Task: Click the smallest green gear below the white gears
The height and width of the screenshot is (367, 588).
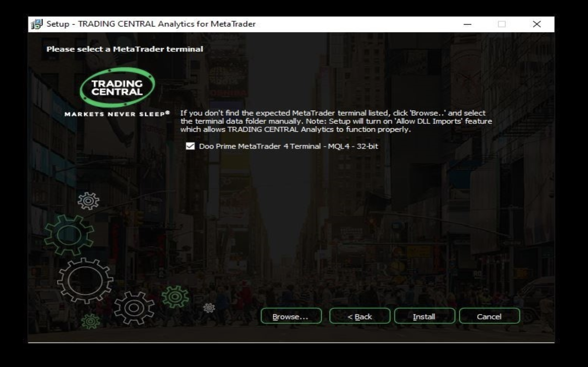Action: [x=91, y=321]
